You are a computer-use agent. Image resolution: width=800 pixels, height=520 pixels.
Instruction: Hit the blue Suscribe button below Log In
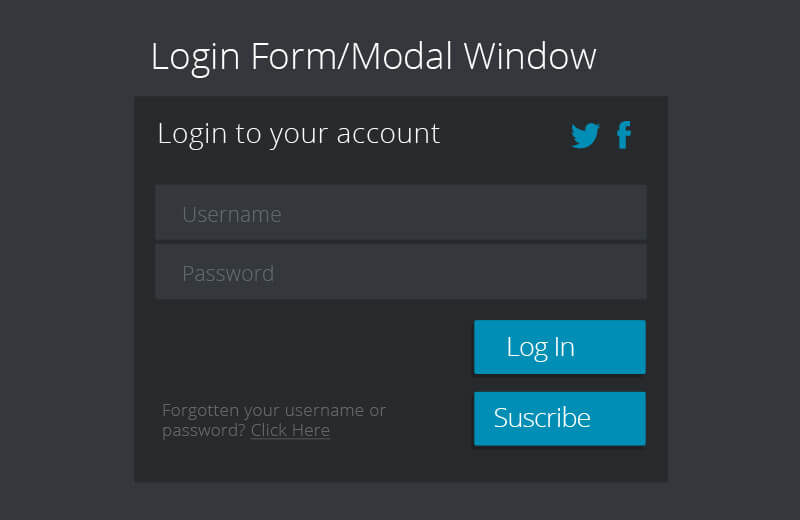(559, 418)
